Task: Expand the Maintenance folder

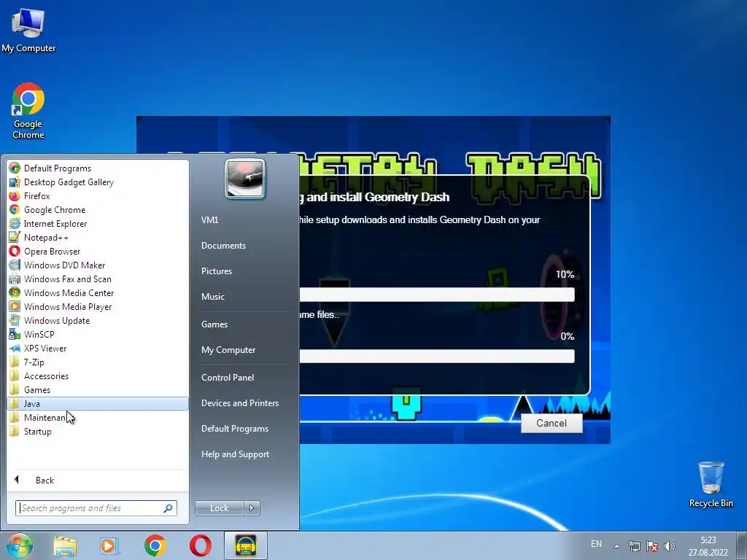Action: 98,417
